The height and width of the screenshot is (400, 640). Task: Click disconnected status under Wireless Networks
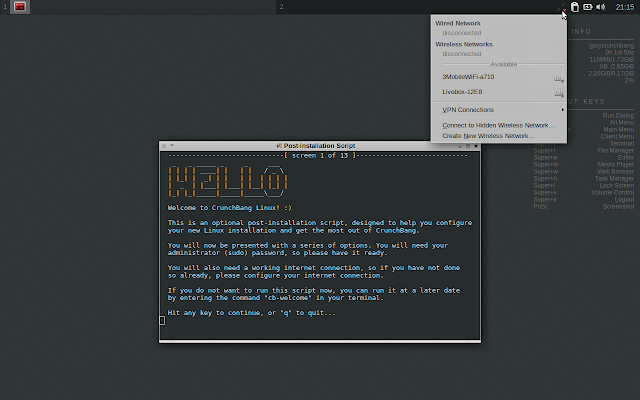(462, 53)
